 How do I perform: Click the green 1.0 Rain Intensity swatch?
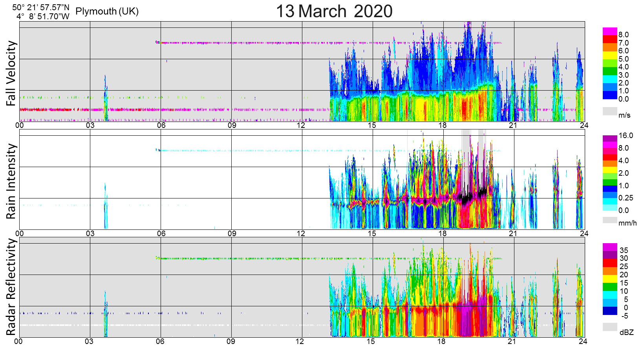coord(610,182)
